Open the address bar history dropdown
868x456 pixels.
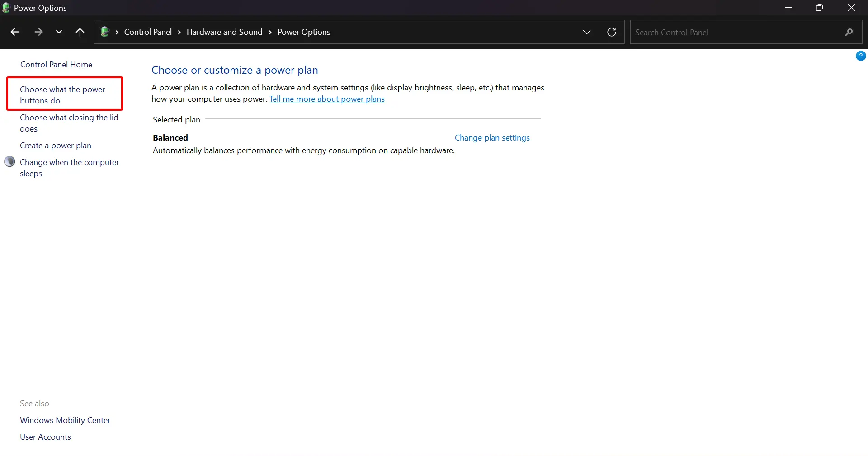[587, 32]
